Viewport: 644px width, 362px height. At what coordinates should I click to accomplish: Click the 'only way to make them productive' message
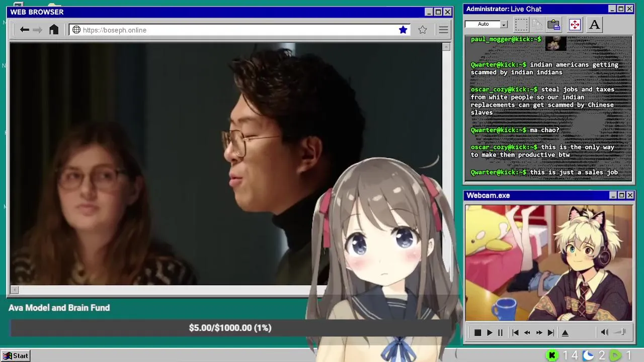coord(542,151)
